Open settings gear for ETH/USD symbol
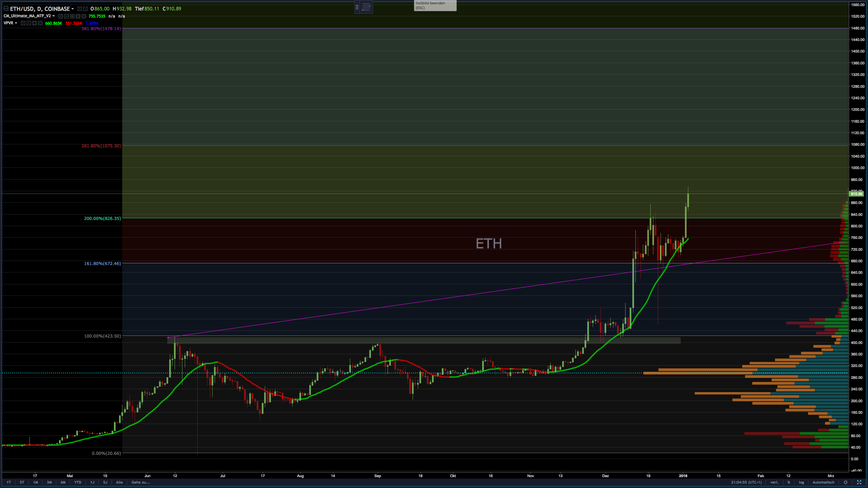 pyautogui.click(x=85, y=9)
